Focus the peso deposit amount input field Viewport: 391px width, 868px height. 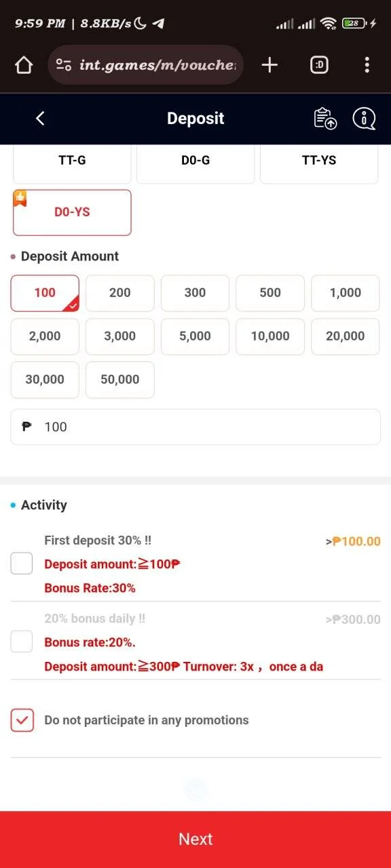[x=195, y=427]
